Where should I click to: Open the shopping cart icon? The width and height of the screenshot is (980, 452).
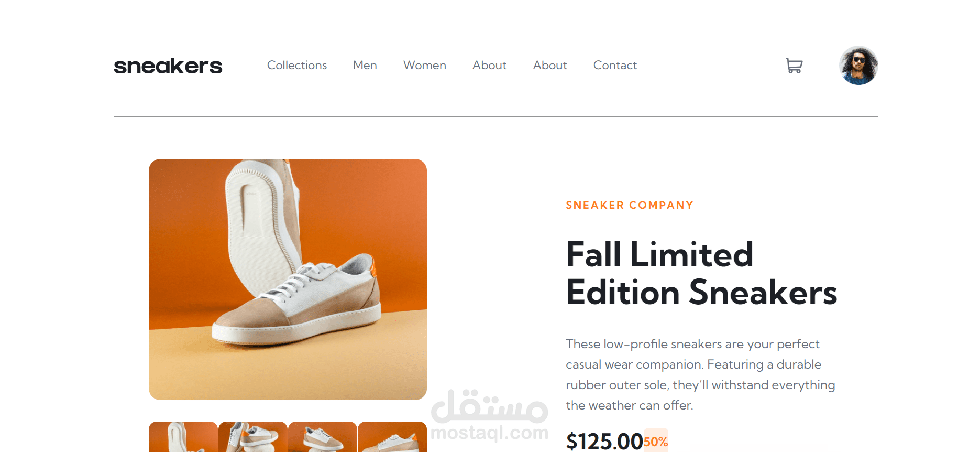click(x=794, y=66)
